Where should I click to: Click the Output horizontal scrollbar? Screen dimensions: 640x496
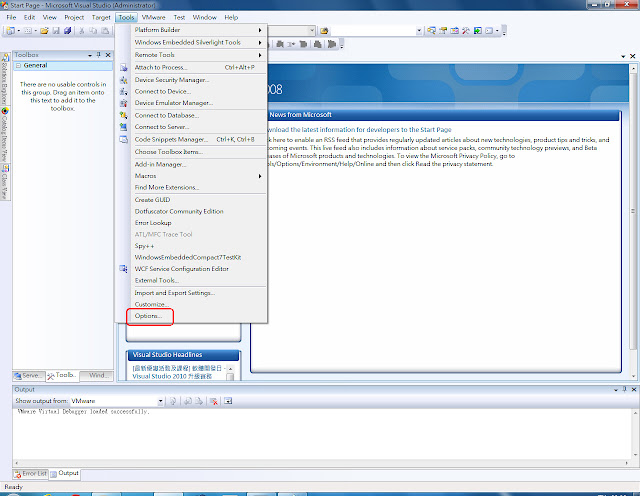point(321,463)
